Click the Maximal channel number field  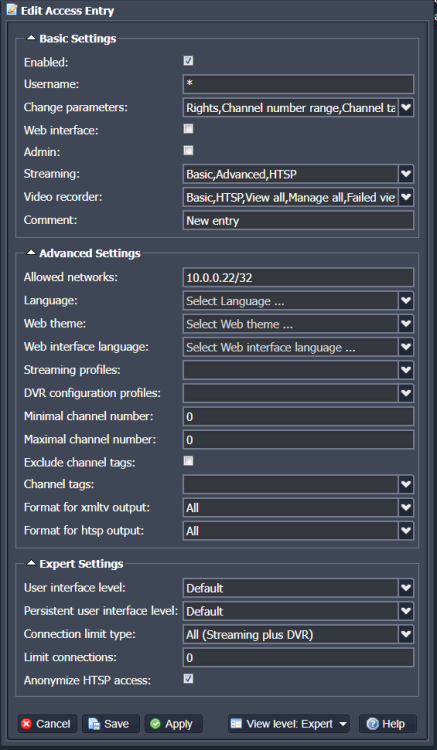point(298,440)
